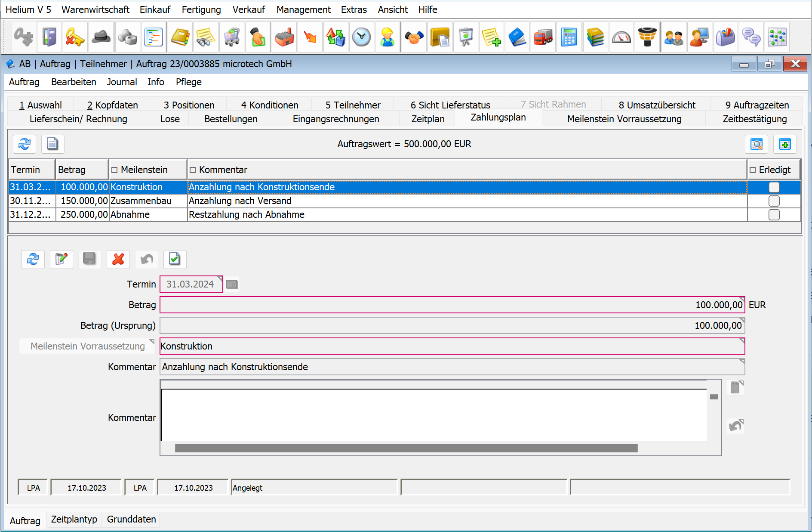Switch to the Grunddaten bottom tab
812x532 pixels.
click(131, 520)
